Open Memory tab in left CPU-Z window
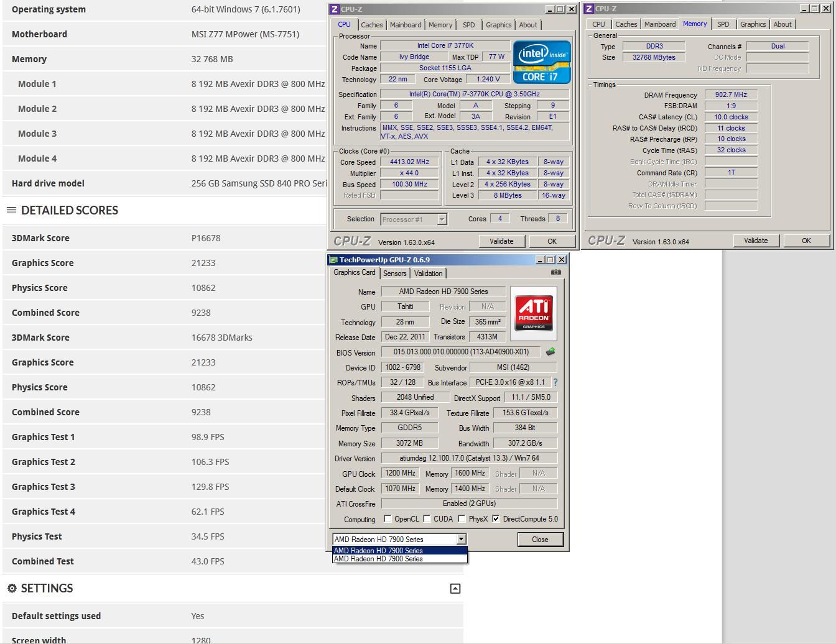The width and height of the screenshot is (836, 644). tap(440, 25)
